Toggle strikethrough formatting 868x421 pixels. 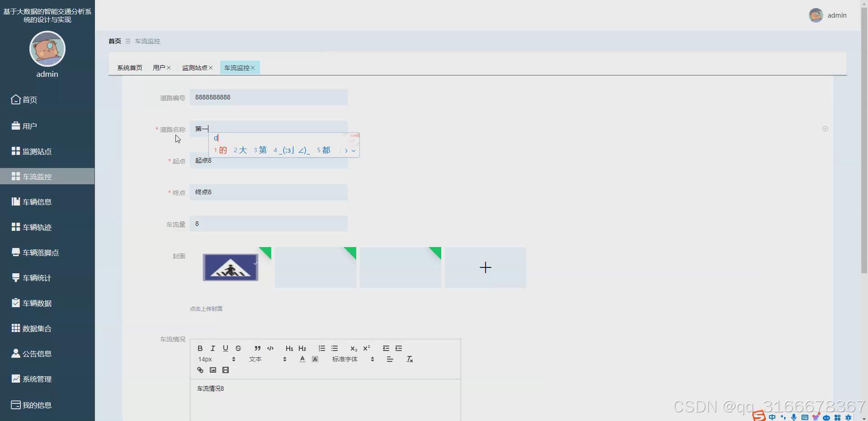[x=238, y=348]
